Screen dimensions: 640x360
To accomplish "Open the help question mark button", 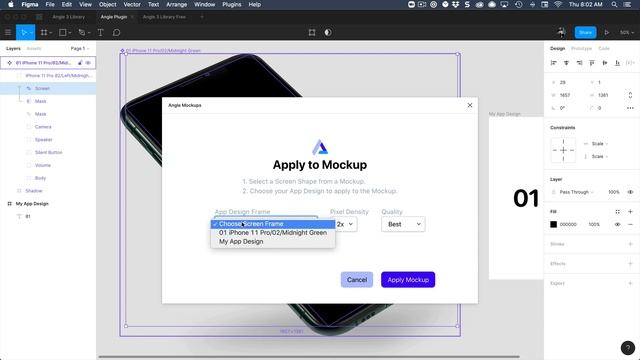I will point(628,348).
